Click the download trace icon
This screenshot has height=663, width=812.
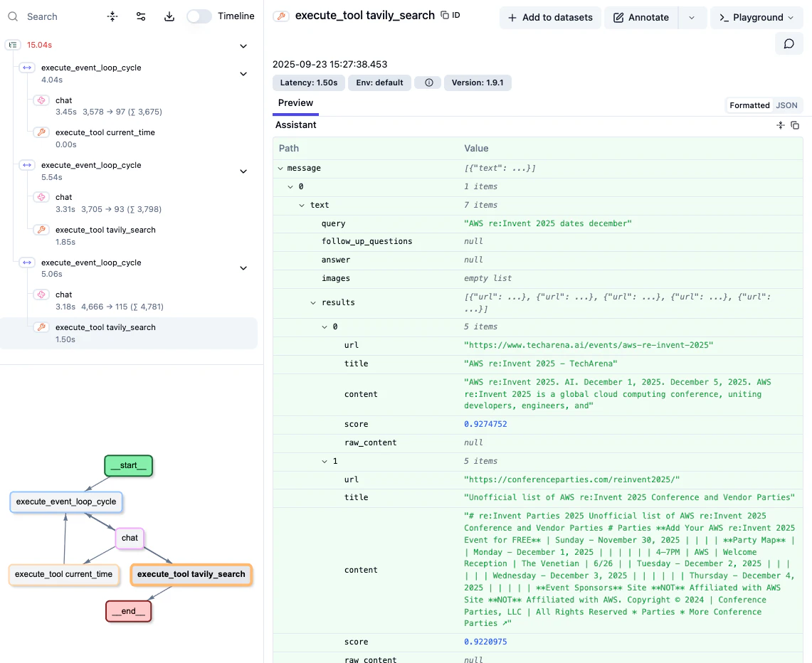click(x=169, y=16)
